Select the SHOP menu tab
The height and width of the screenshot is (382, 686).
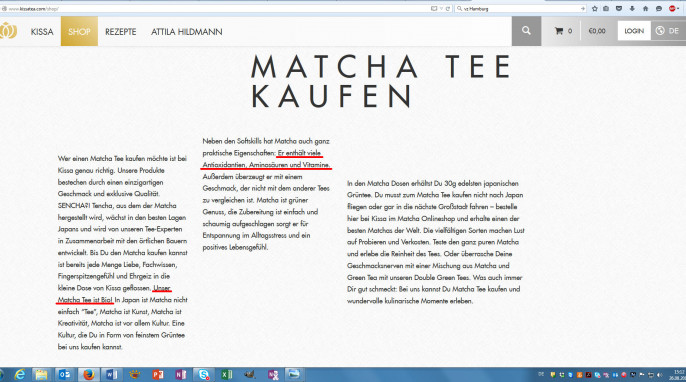click(79, 31)
